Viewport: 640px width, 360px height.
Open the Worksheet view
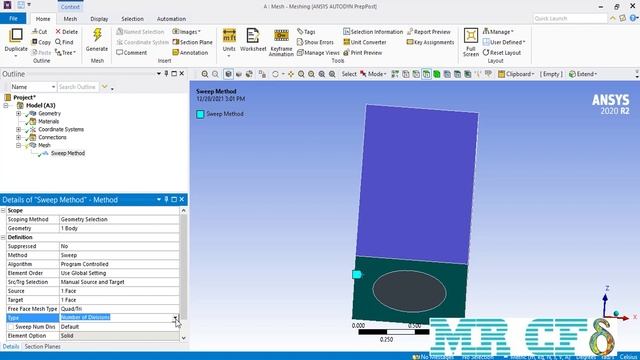(x=253, y=40)
